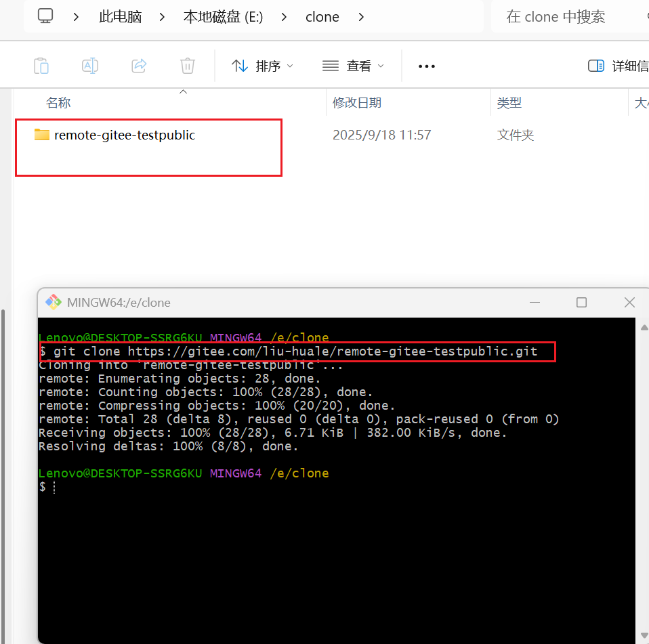
Task: Navigate to 本地磁盘 (E:) breadcrumb
Action: tap(223, 17)
